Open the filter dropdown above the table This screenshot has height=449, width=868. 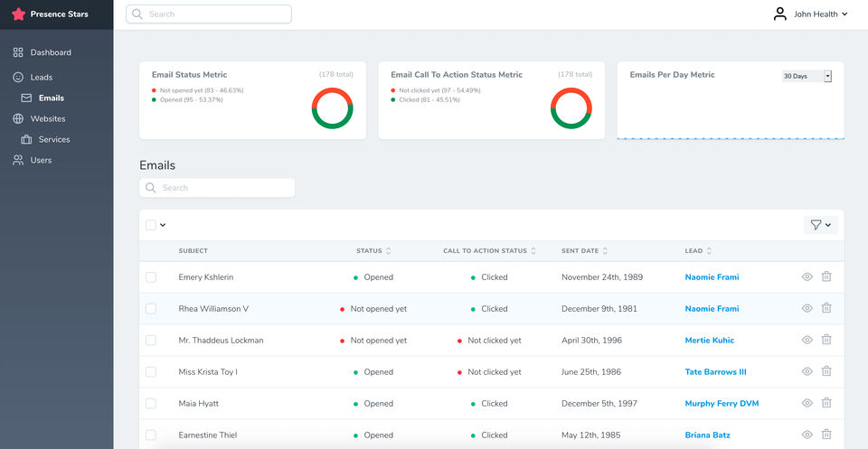pos(820,225)
